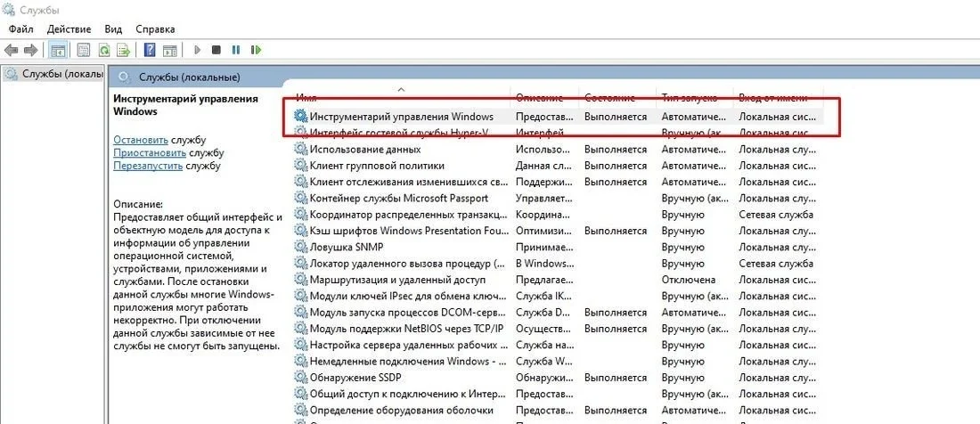The width and height of the screenshot is (980, 424).
Task: Click the Export List toolbar icon
Action: 124,50
